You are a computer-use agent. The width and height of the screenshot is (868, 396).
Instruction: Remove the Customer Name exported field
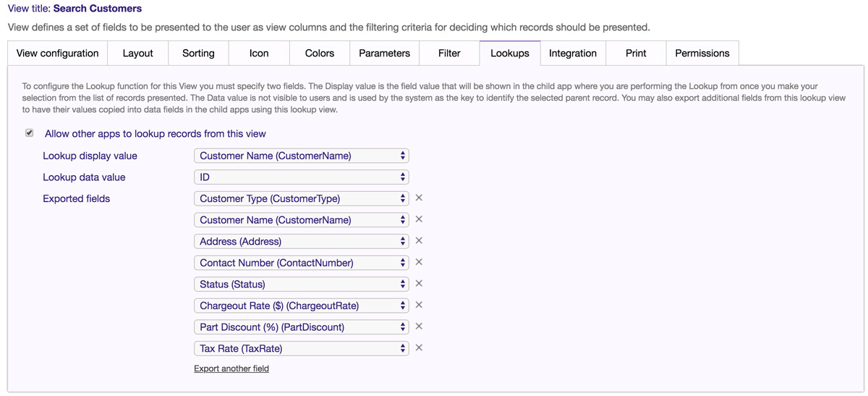(x=419, y=219)
